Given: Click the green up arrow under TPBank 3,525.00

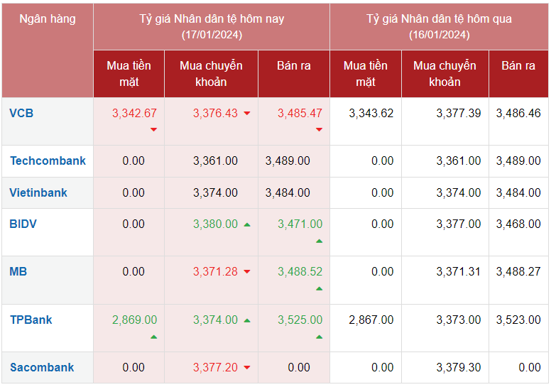Looking at the screenshot, I should pos(319,336).
